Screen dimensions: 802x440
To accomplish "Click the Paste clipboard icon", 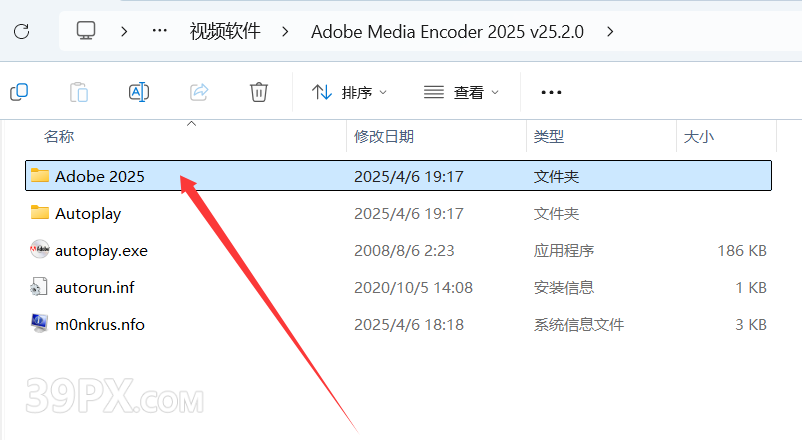I will [x=79, y=93].
